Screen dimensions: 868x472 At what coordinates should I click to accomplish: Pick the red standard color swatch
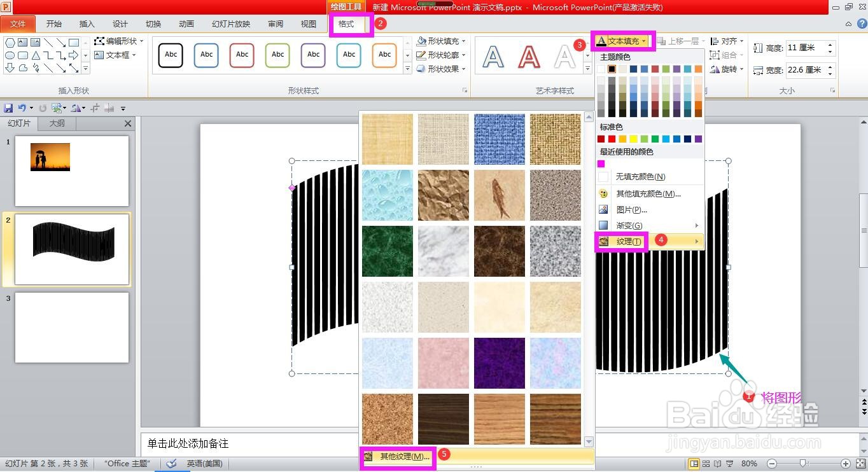tap(612, 139)
